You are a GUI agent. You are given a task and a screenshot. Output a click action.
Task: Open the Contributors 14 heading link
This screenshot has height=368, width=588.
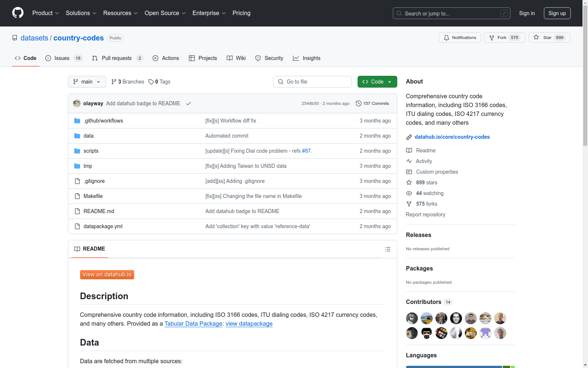(429, 302)
